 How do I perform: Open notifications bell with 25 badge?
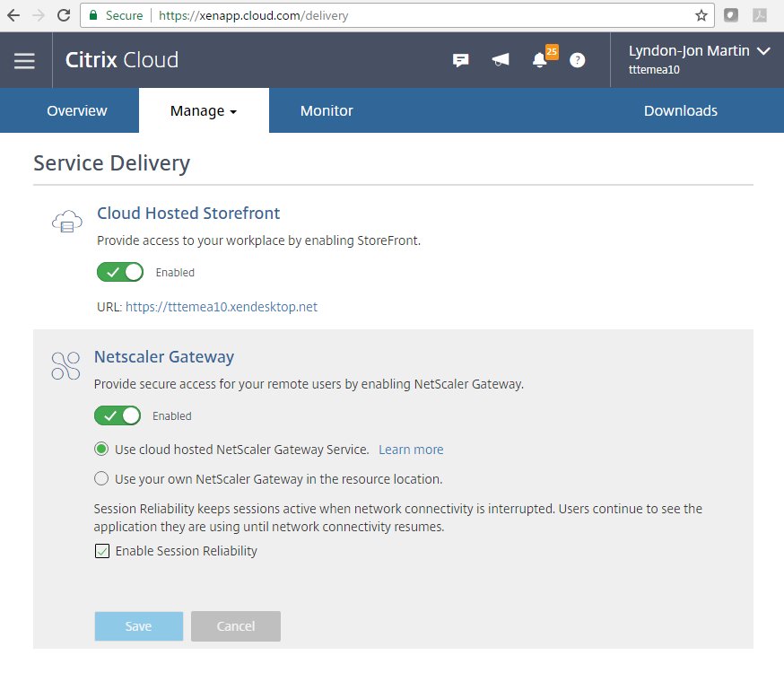544,58
